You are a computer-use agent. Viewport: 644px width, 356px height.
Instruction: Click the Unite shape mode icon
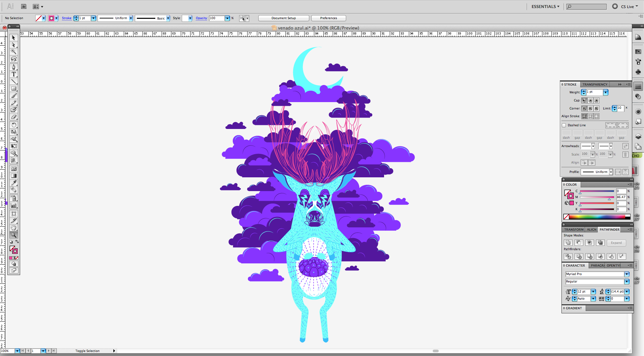pyautogui.click(x=568, y=242)
